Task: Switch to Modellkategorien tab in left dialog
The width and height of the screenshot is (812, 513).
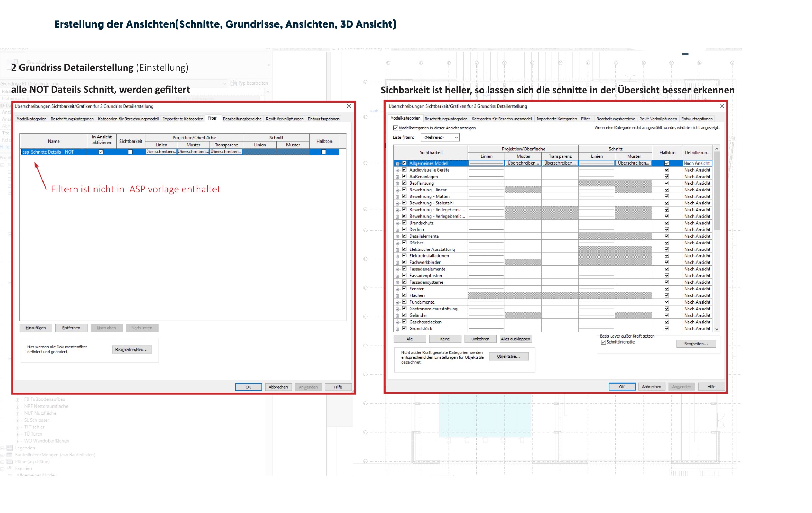Action: pos(31,119)
